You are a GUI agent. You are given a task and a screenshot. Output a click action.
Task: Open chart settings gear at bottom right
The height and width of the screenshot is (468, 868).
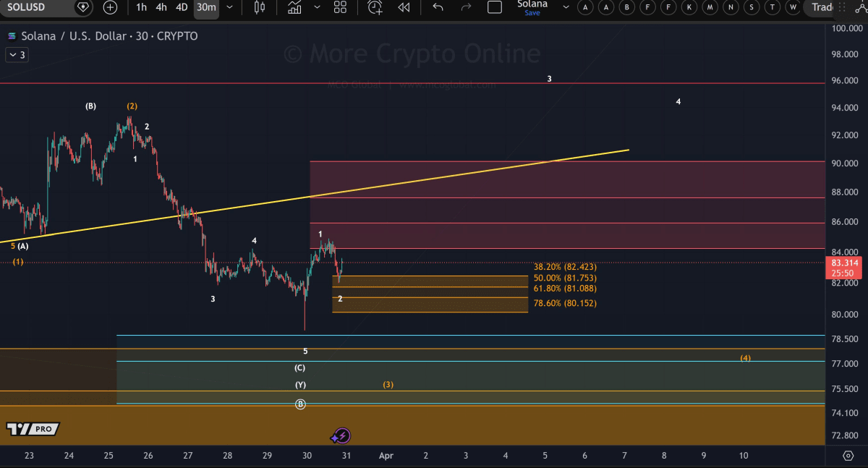pos(848,456)
